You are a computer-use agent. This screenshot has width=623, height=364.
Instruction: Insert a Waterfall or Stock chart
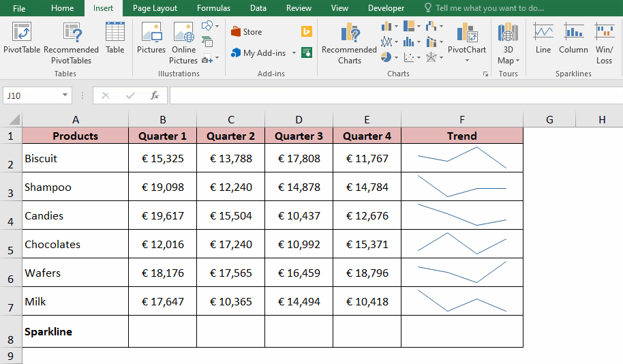pyautogui.click(x=434, y=26)
